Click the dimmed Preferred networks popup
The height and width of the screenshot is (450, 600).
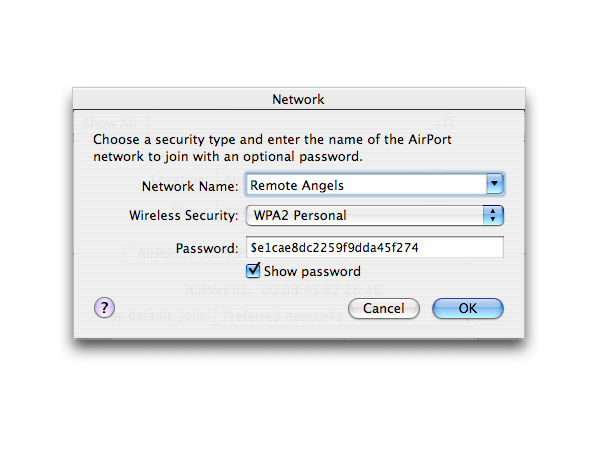point(283,316)
